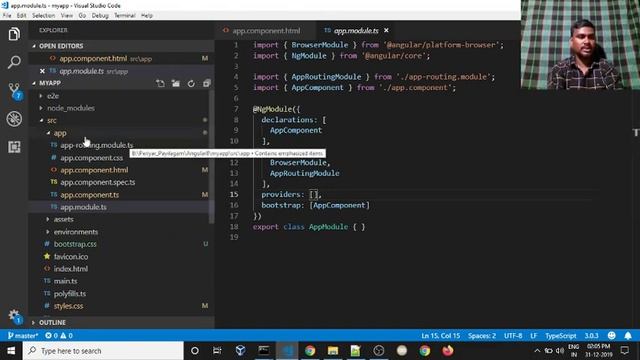640x360 pixels.
Task: Click UTF-8 encoding in status bar
Action: click(513, 336)
